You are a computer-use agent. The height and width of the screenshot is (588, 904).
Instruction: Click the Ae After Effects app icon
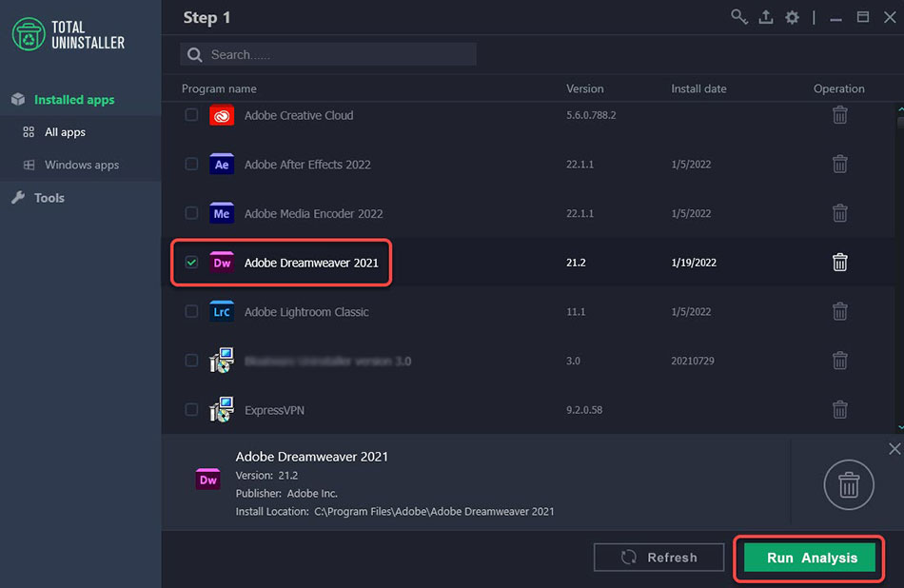[x=222, y=165]
